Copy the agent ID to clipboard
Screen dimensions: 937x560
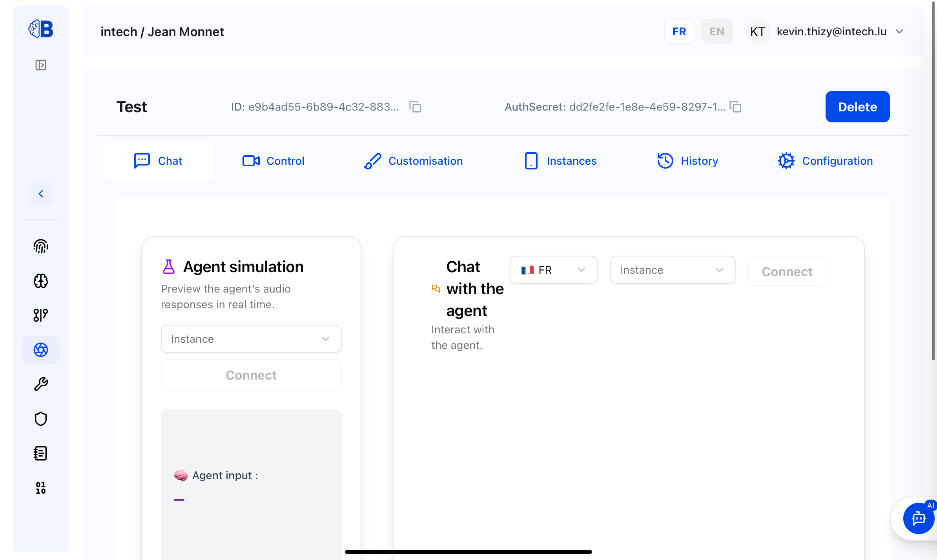(415, 107)
